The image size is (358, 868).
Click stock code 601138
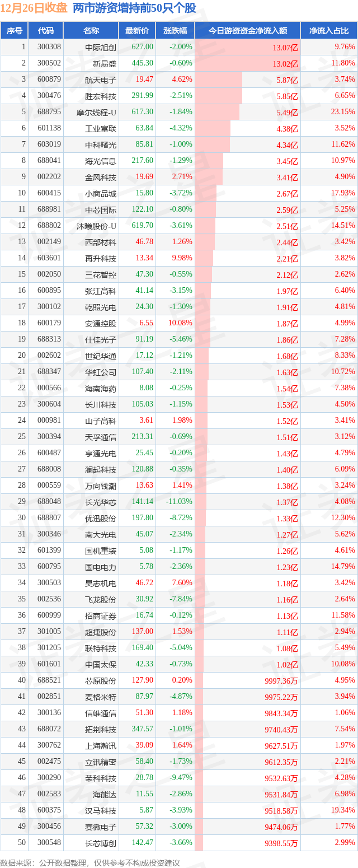point(49,128)
